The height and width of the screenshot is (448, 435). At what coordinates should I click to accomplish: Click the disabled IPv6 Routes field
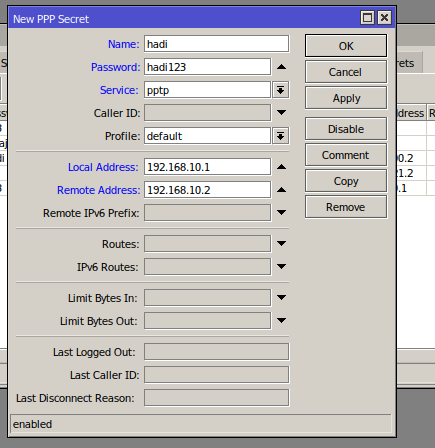pos(207,267)
